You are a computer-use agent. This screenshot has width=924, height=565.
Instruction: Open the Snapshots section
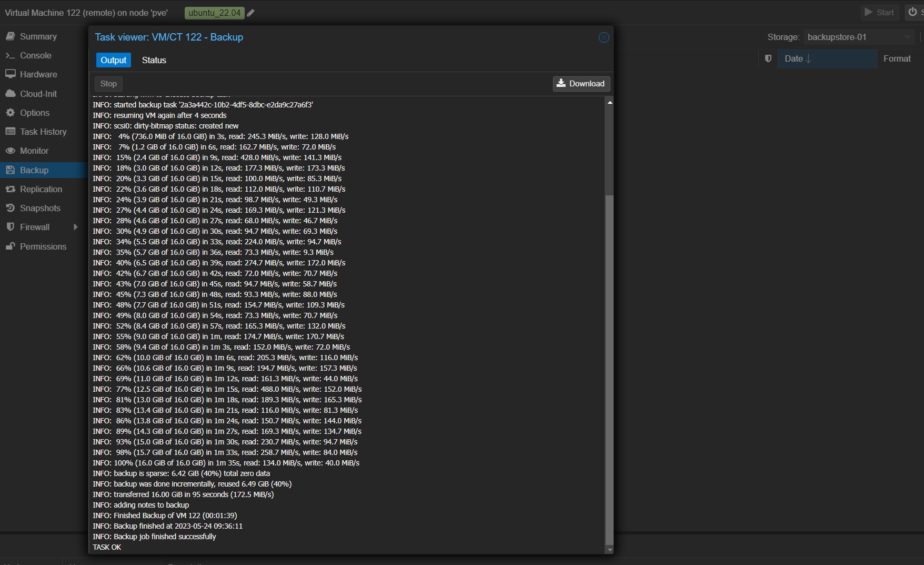click(40, 208)
